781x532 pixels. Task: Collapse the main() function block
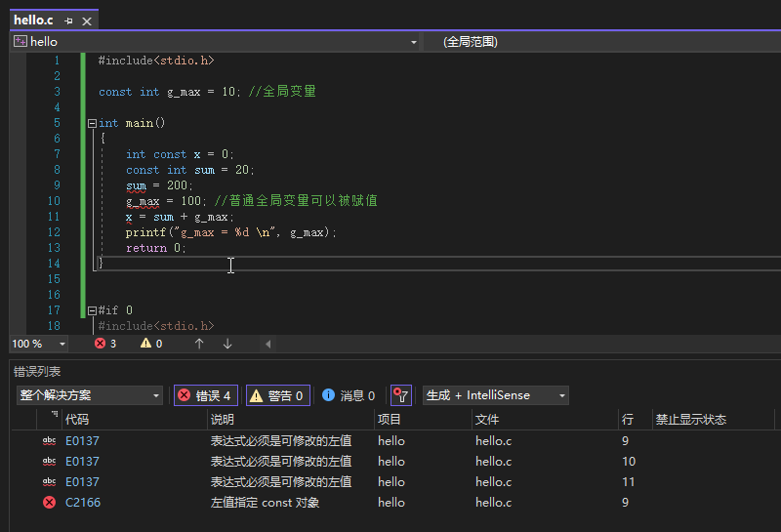[x=92, y=123]
